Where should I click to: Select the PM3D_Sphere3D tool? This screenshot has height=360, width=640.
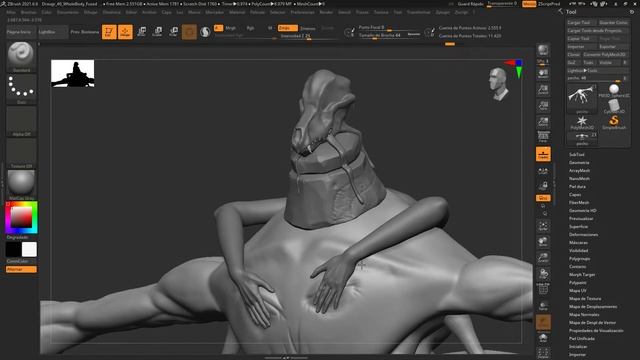click(613, 91)
